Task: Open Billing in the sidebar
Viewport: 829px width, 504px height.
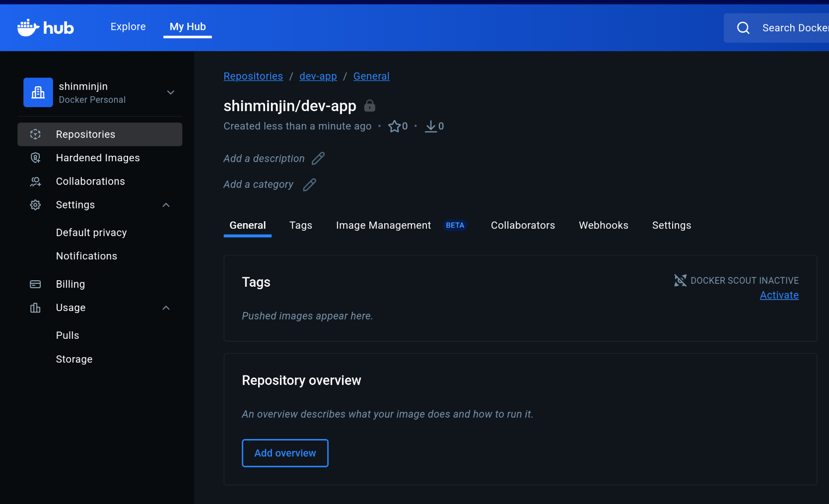Action: pyautogui.click(x=100, y=284)
